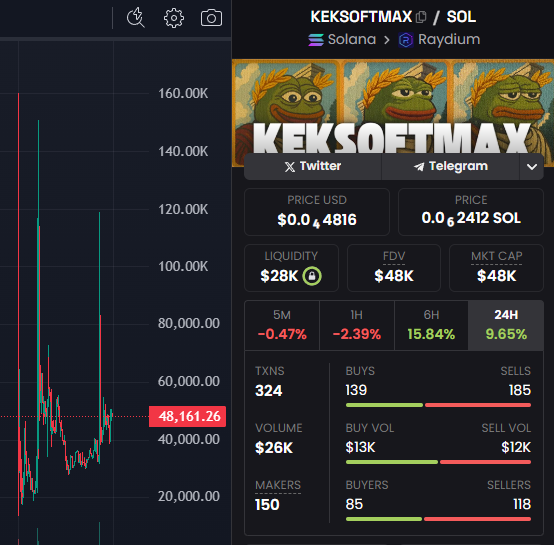Click the KEKSOFTMAX banner image

click(393, 107)
